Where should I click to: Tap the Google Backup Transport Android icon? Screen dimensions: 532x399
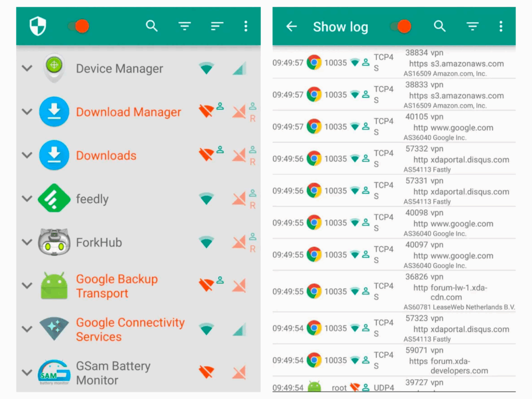(54, 285)
